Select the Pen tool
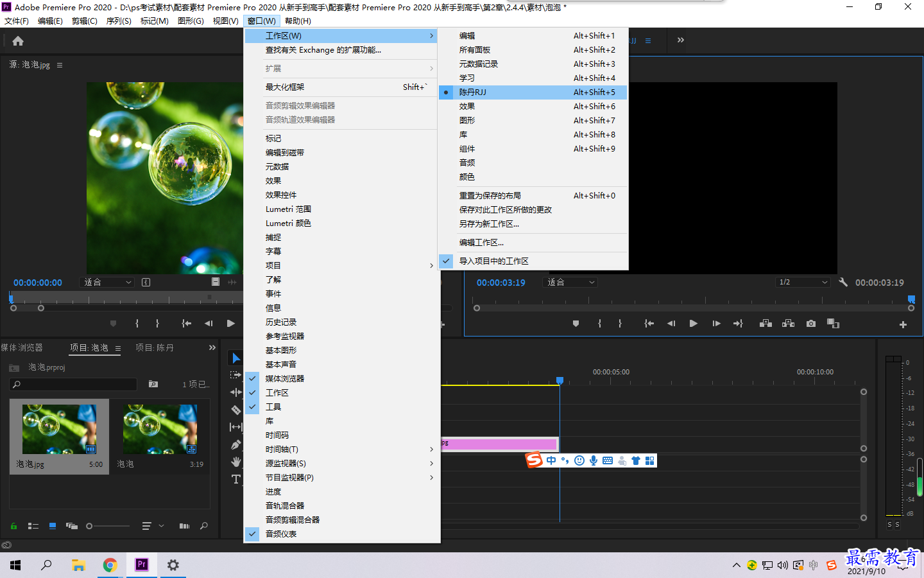Screen dimensions: 924x578 coord(236,444)
